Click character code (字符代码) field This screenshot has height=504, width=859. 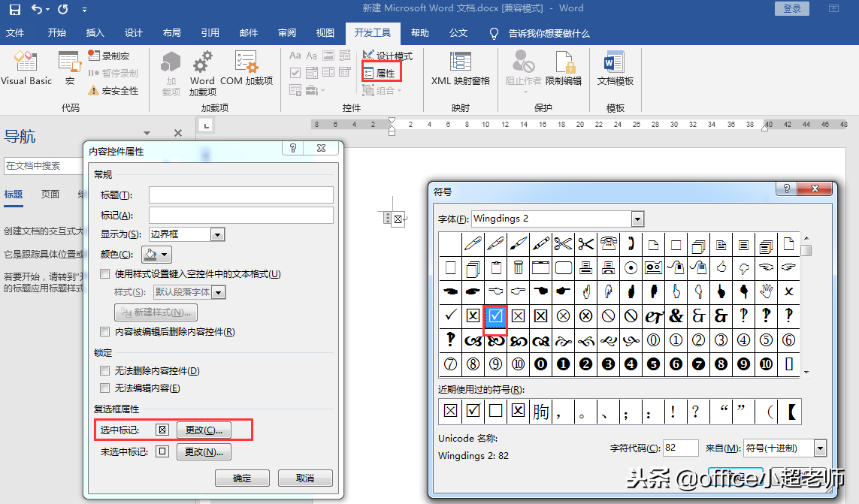(x=680, y=448)
